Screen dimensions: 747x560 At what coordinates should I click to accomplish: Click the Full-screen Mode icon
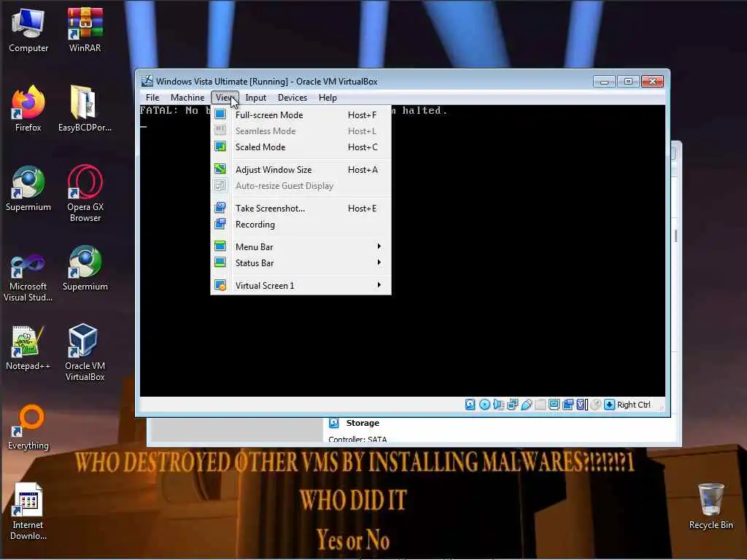click(x=220, y=114)
